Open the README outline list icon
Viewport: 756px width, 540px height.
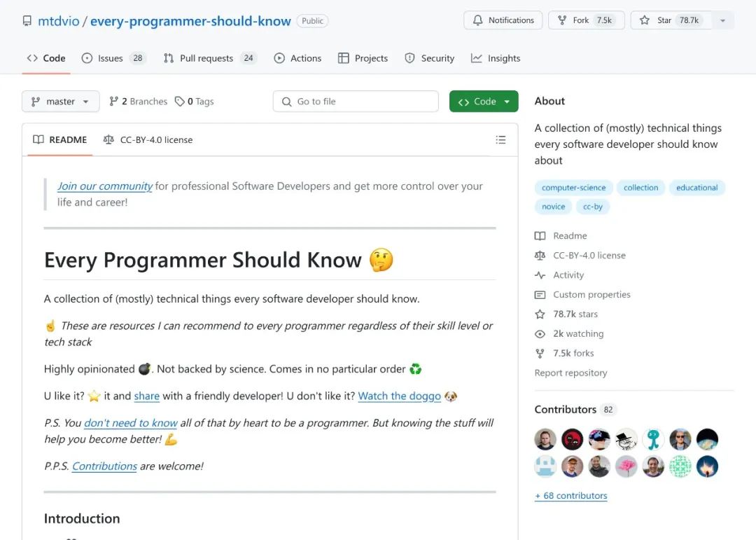500,140
